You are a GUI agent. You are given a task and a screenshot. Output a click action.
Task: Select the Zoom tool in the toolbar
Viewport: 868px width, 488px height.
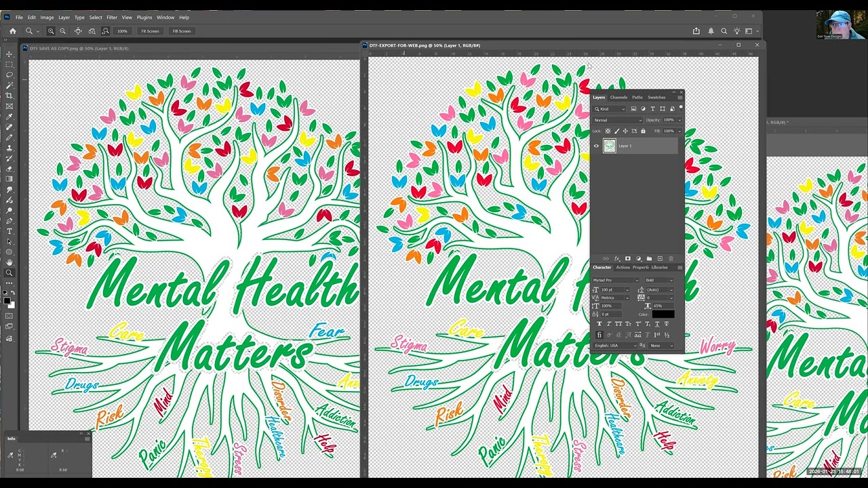9,273
